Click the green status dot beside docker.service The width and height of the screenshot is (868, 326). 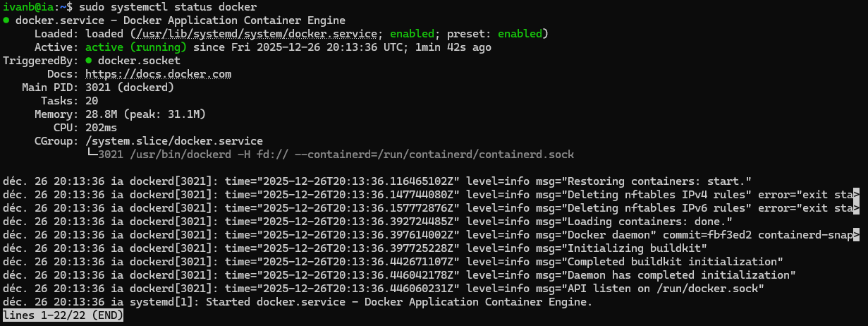pos(6,20)
